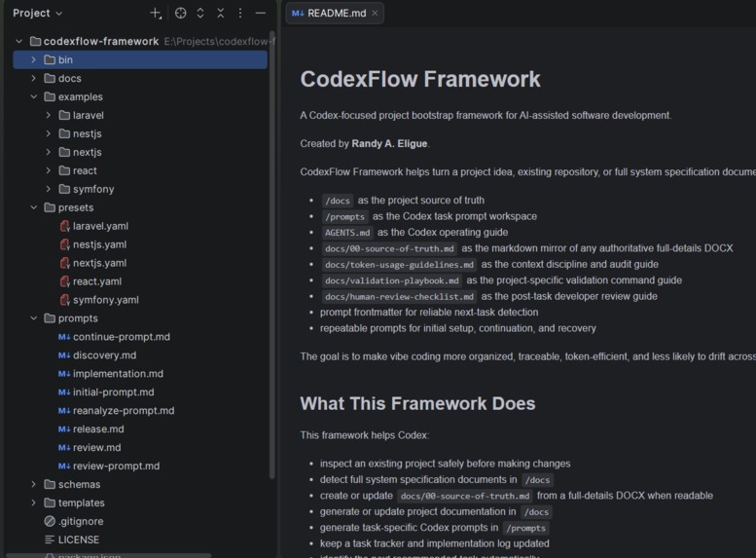
Task: Click the symfony.yaml file icon
Action: click(x=64, y=300)
